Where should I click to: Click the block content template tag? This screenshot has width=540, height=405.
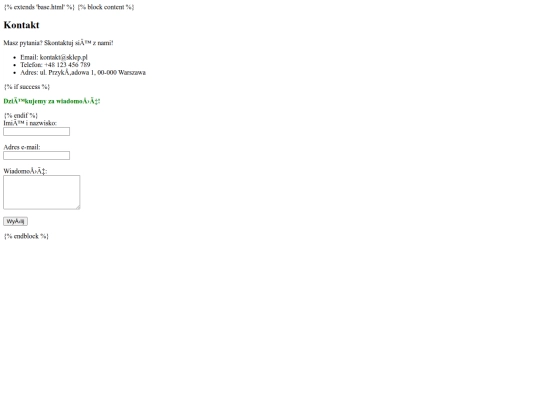click(106, 7)
